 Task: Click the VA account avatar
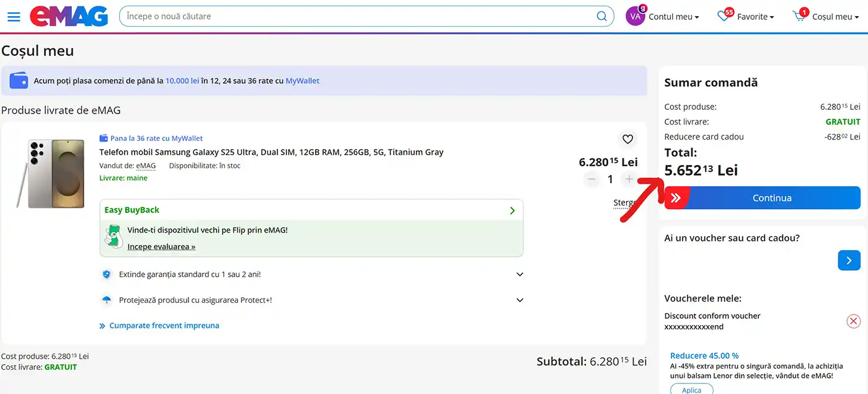click(635, 16)
